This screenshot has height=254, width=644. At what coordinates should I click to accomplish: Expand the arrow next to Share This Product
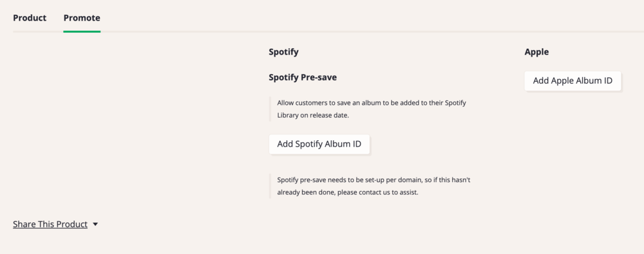point(95,224)
